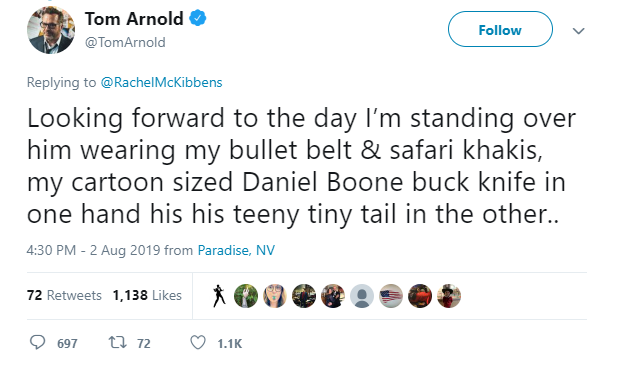The height and width of the screenshot is (373, 617).
Task: Click the American flag liker avatar
Action: [391, 296]
